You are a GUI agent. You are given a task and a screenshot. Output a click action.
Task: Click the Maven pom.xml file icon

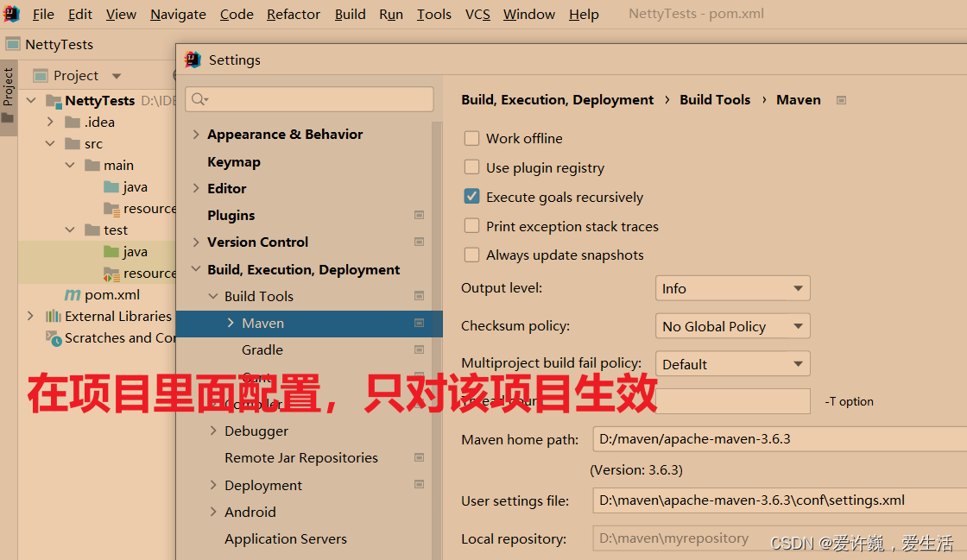point(73,294)
